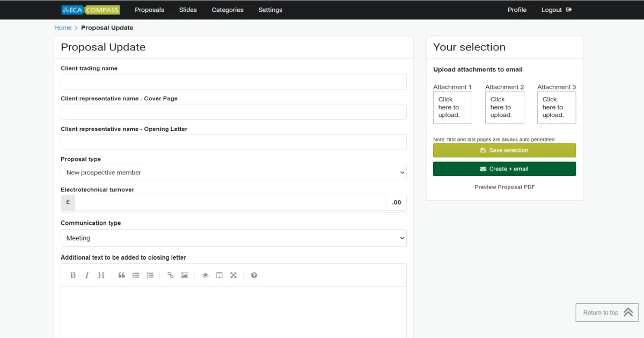This screenshot has height=338, width=644.
Task: Toggle preview mode for the closing letter
Action: [205, 275]
